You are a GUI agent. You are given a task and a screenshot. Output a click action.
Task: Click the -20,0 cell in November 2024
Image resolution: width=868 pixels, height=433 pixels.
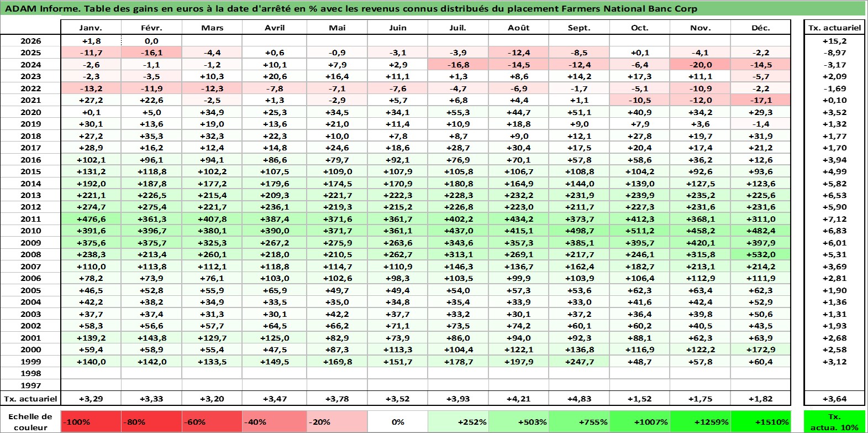pyautogui.click(x=700, y=65)
